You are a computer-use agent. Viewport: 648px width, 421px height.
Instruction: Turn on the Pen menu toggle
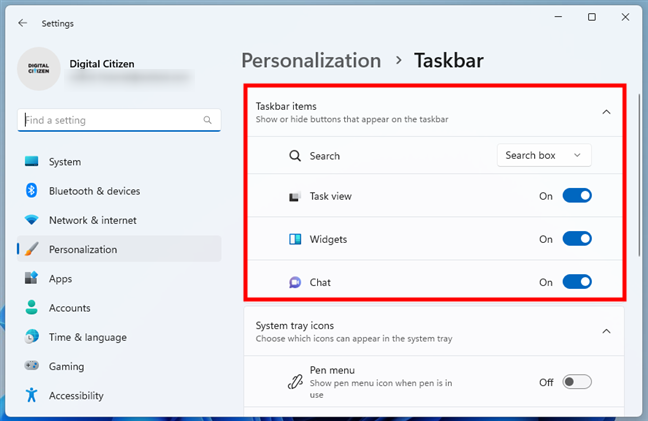click(577, 382)
